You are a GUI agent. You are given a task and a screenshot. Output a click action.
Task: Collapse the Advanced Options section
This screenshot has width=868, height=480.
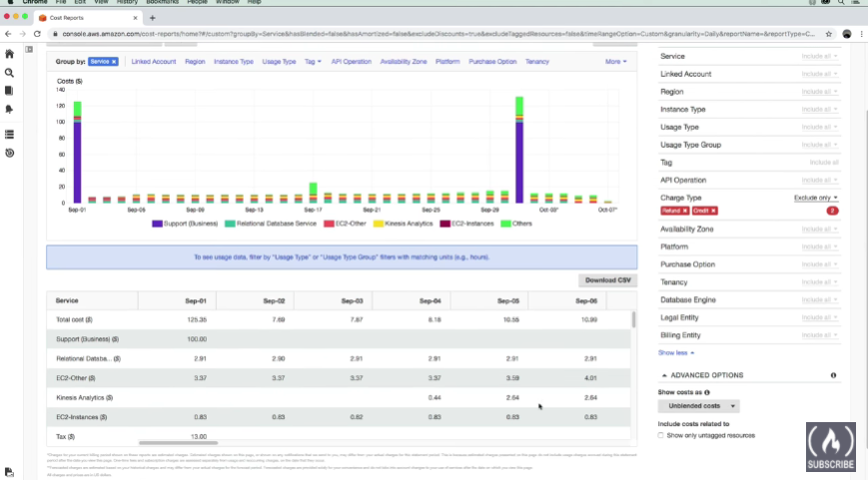coord(702,375)
